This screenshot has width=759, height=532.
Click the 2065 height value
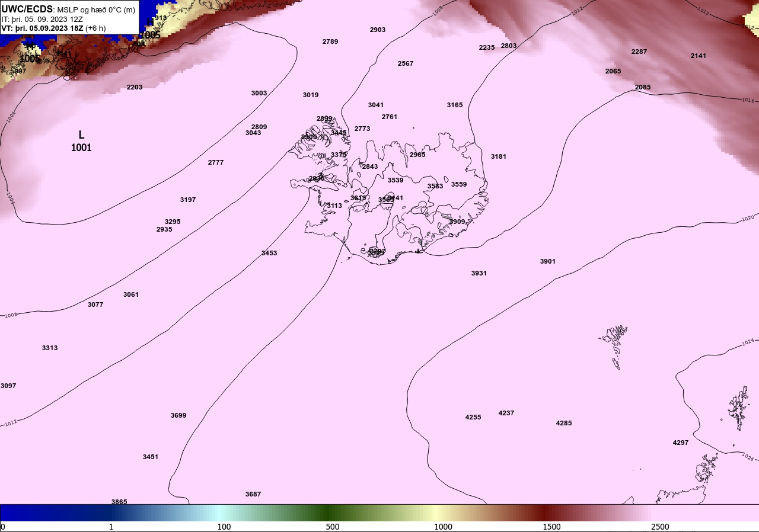click(x=613, y=71)
